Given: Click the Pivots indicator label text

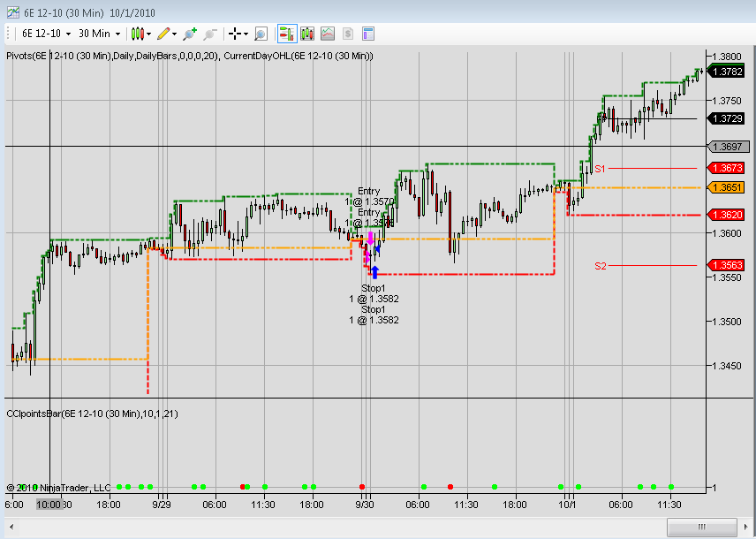Looking at the screenshot, I should tap(112, 56).
